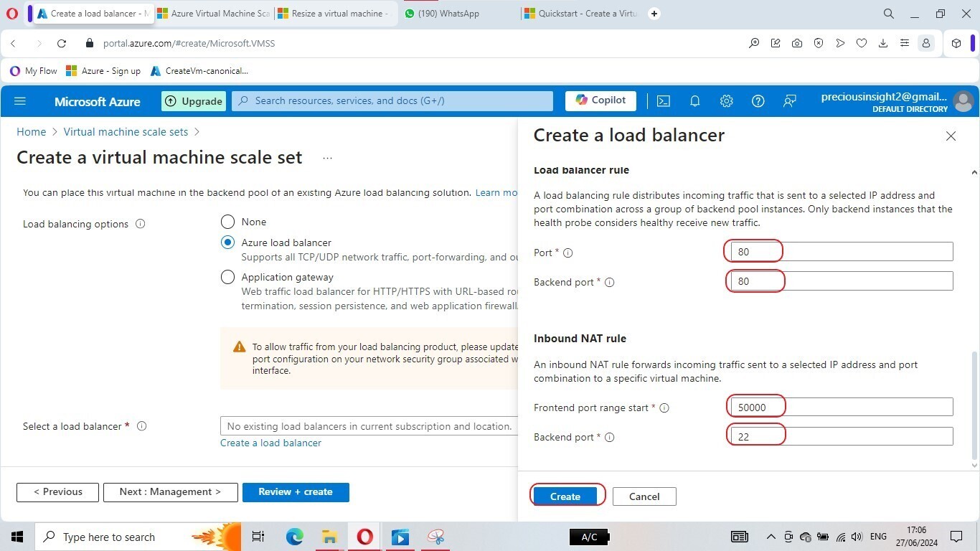Open Azure portal settings gear
This screenshot has height=551, width=980.
coord(726,101)
